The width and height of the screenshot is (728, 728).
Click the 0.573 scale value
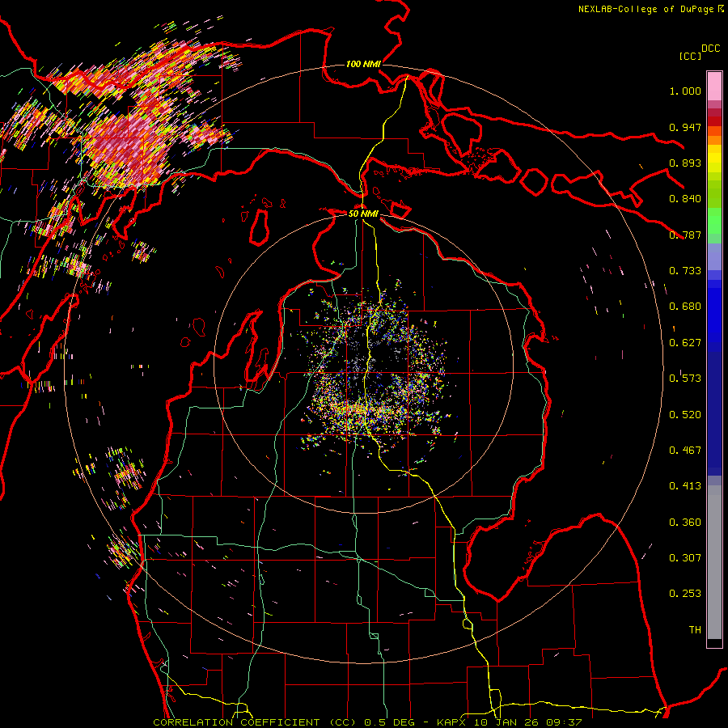(685, 379)
